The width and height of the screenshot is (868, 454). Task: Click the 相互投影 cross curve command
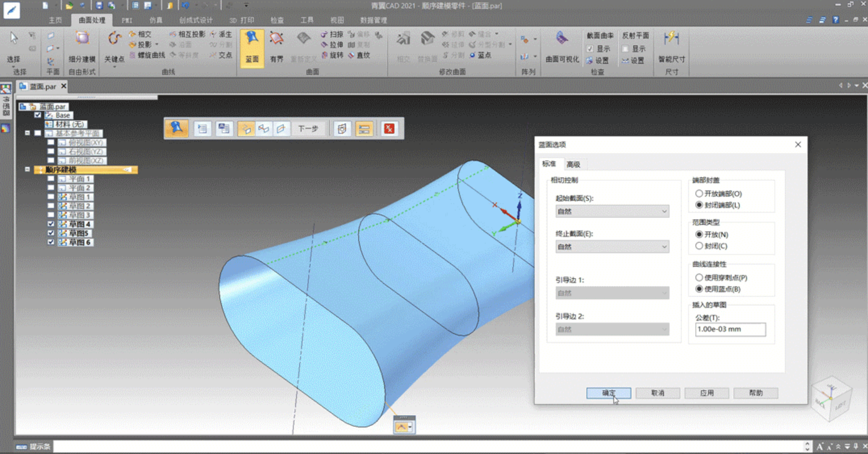coord(188,34)
